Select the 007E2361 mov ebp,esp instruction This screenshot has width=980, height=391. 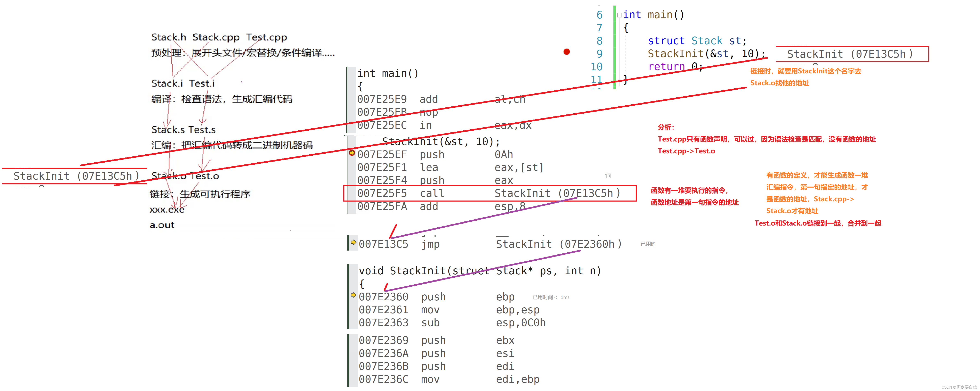[449, 310]
